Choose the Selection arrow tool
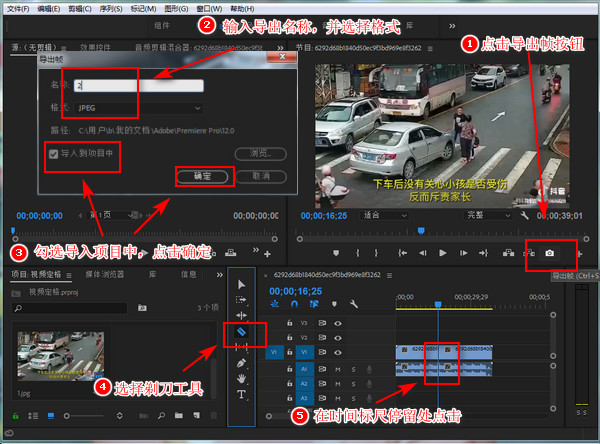Viewport: 600px width, 444px height. point(241,284)
